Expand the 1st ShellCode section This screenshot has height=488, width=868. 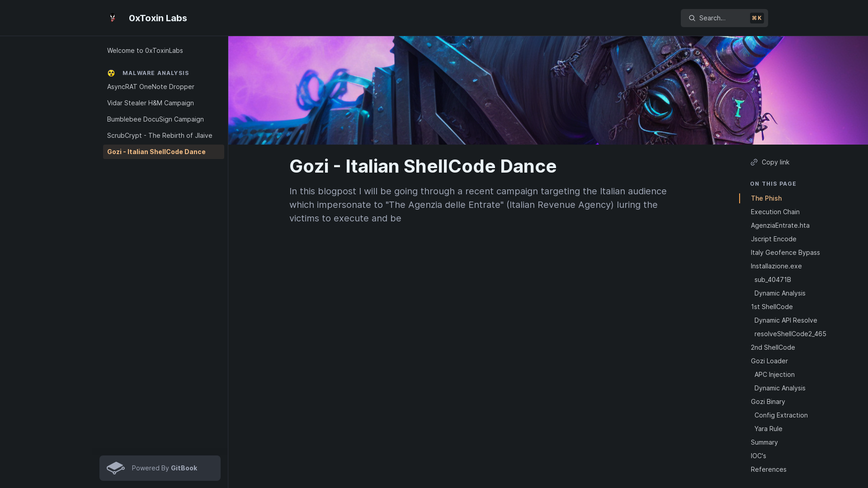[772, 306]
